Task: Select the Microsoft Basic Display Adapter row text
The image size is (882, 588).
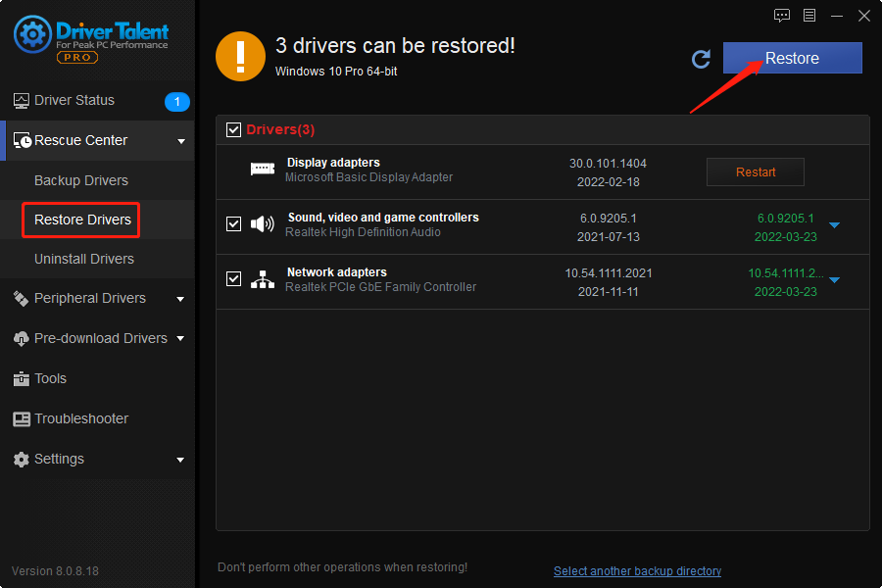Action: [369, 177]
